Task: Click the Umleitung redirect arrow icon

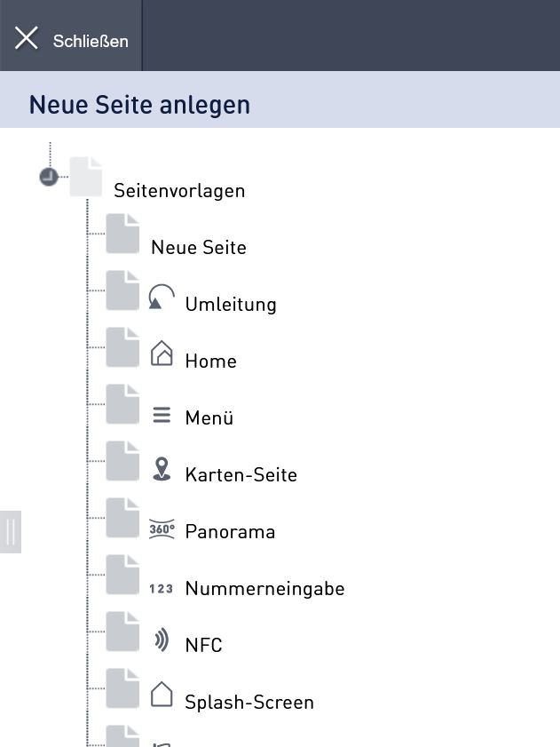Action: (x=162, y=297)
